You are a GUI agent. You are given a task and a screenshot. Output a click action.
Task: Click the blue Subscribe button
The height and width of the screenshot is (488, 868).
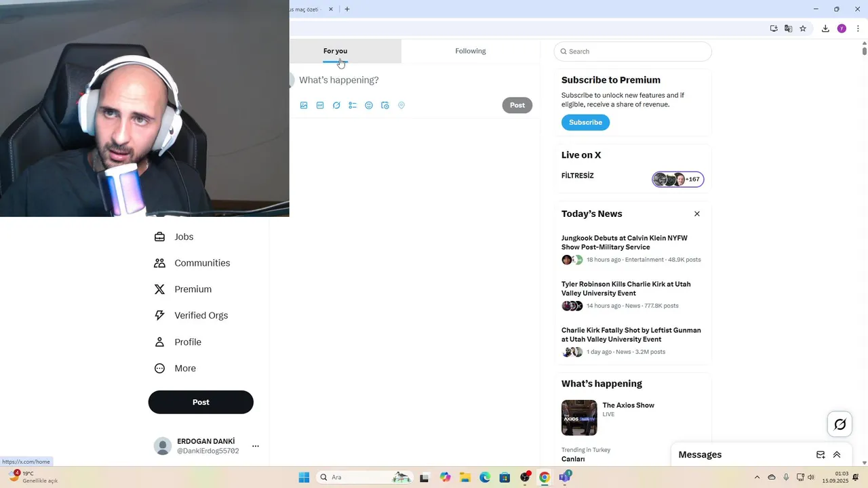585,122
